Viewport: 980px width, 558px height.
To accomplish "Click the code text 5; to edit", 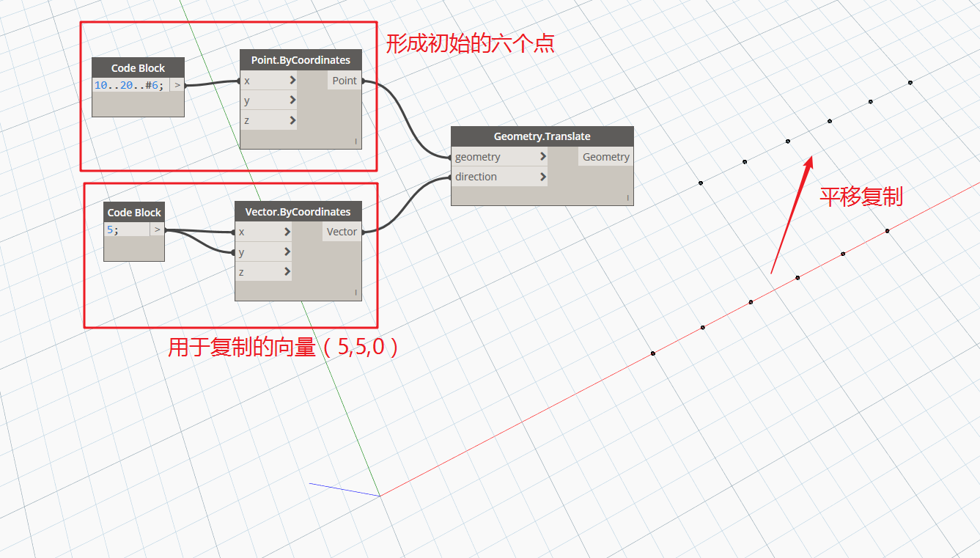I will coord(112,230).
